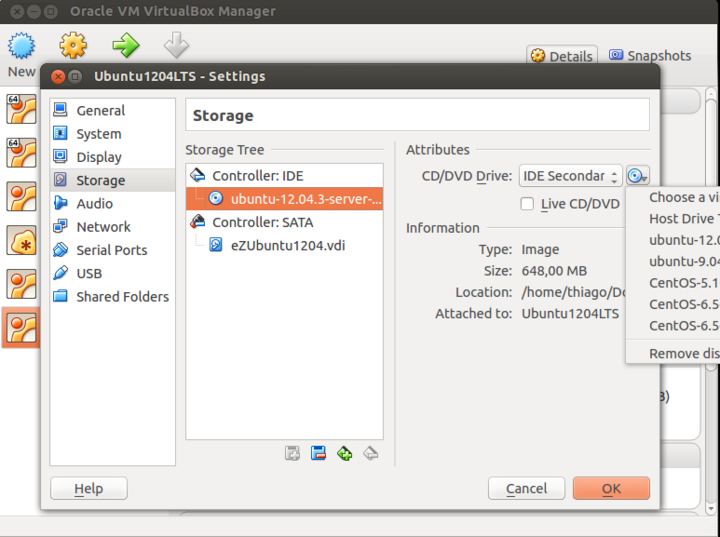Select the first 64-bit VM in Manager list

click(x=21, y=109)
